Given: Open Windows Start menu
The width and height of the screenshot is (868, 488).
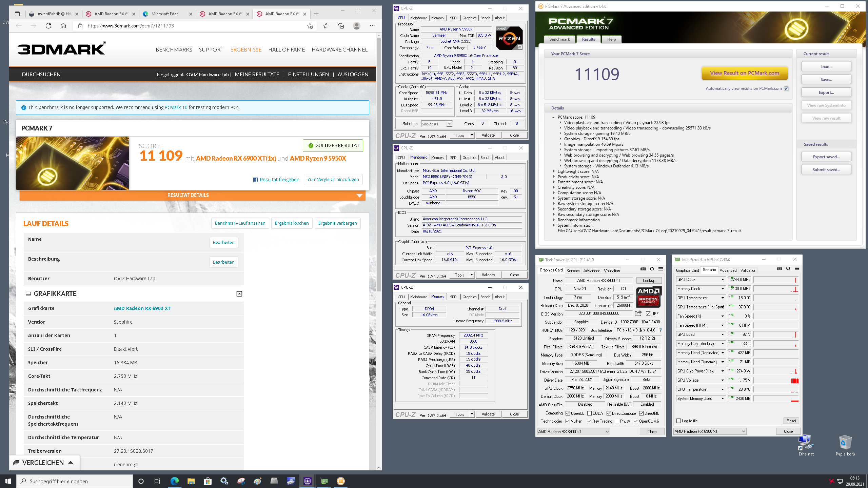Looking at the screenshot, I should 8,481.
